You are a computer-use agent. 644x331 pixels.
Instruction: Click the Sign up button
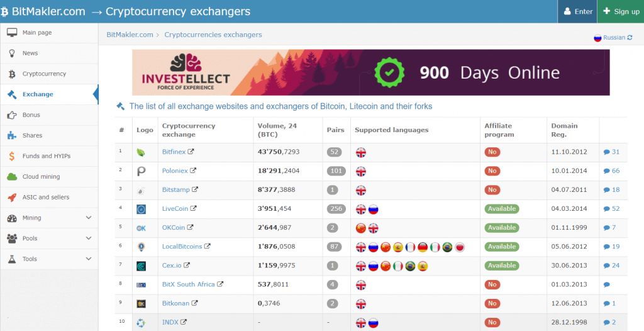[x=621, y=11]
